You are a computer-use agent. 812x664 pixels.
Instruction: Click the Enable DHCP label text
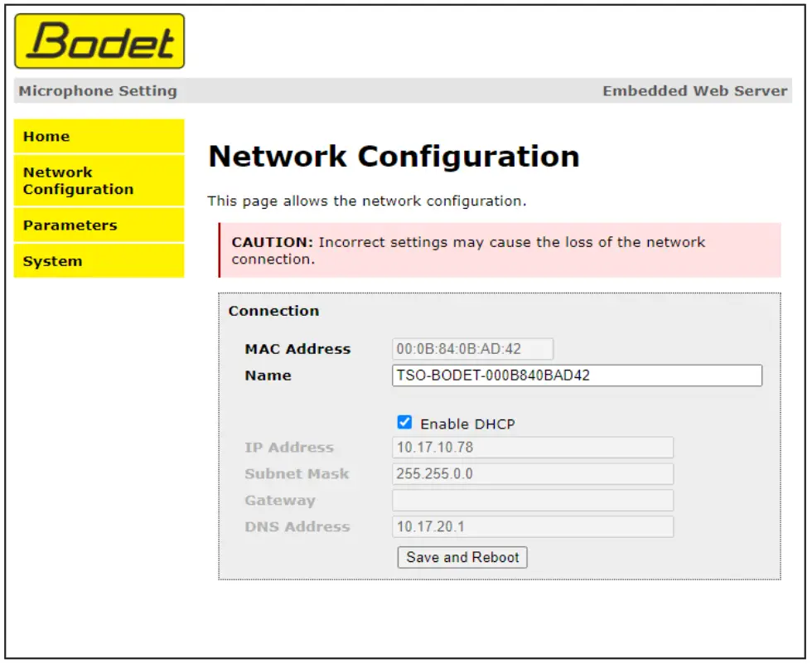(x=466, y=424)
